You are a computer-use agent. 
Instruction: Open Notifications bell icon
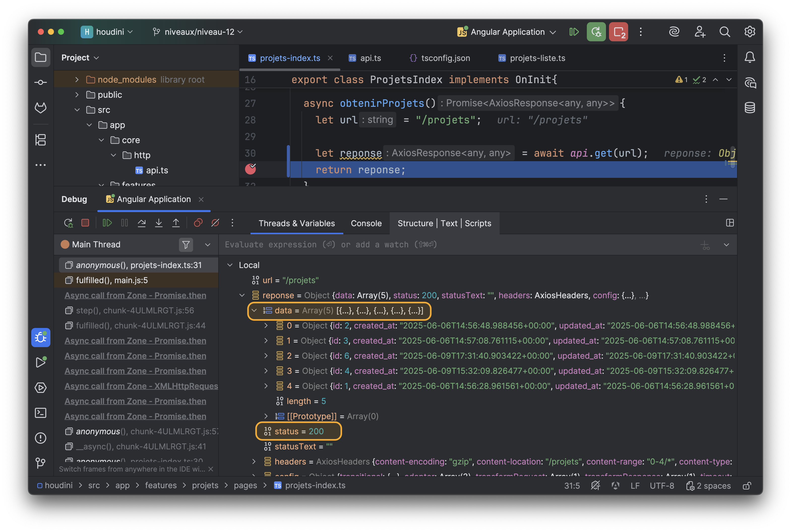point(750,57)
